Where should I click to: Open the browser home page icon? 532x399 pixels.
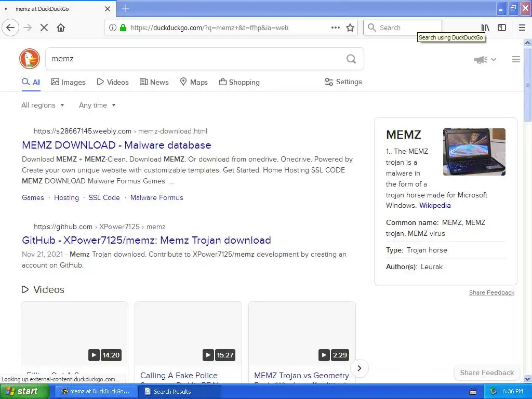pos(61,28)
